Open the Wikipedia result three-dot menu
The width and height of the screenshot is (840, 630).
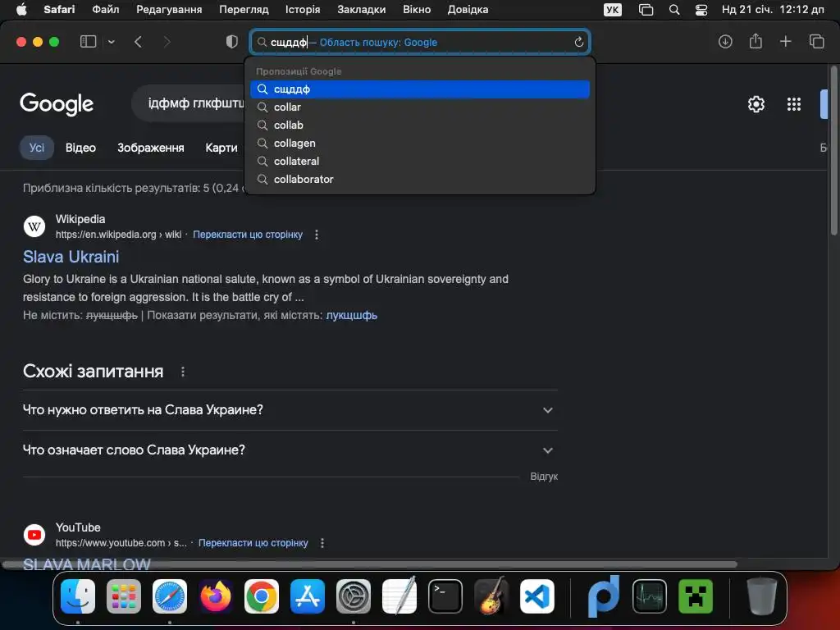[x=317, y=235]
